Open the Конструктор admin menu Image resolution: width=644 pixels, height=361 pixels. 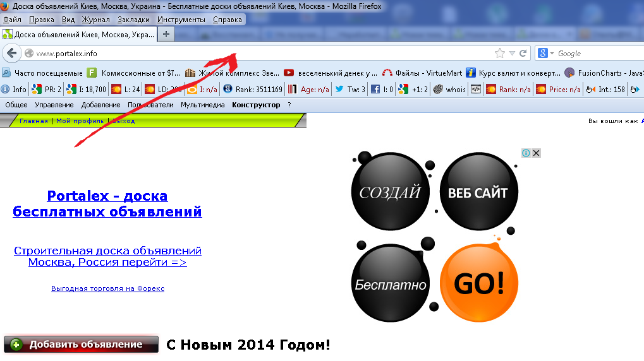(256, 105)
